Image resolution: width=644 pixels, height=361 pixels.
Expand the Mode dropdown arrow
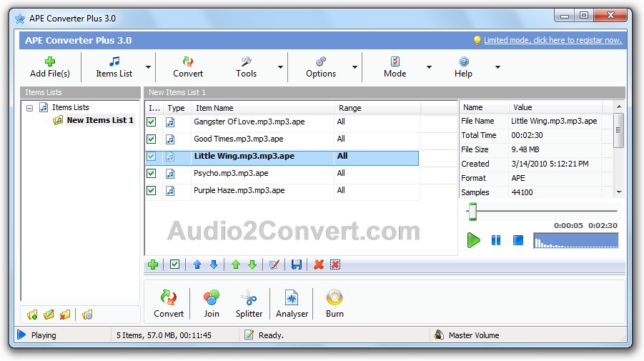[429, 67]
